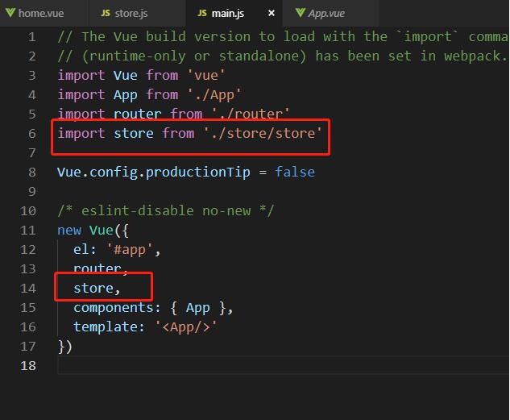Click 'store,' on line 14

[97, 289]
